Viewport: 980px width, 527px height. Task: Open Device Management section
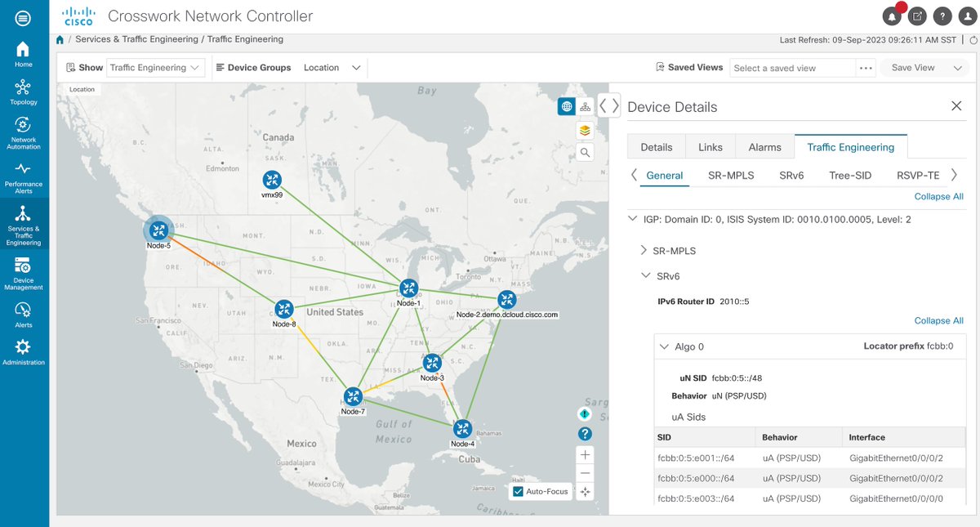[x=23, y=274]
